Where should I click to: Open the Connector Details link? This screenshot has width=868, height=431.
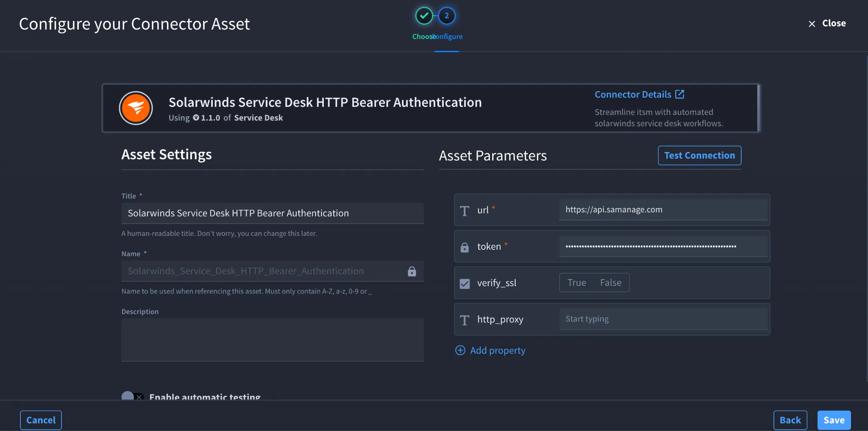click(x=639, y=94)
